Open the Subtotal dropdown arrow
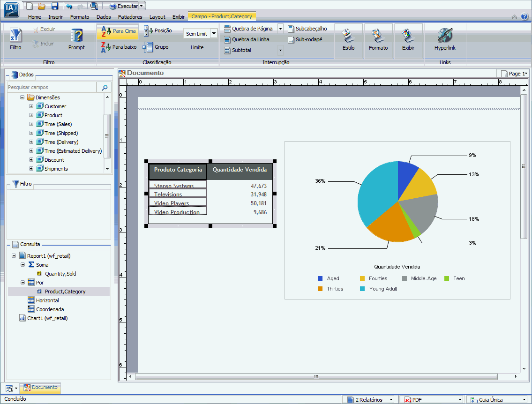This screenshot has width=532, height=404. pyautogui.click(x=281, y=50)
